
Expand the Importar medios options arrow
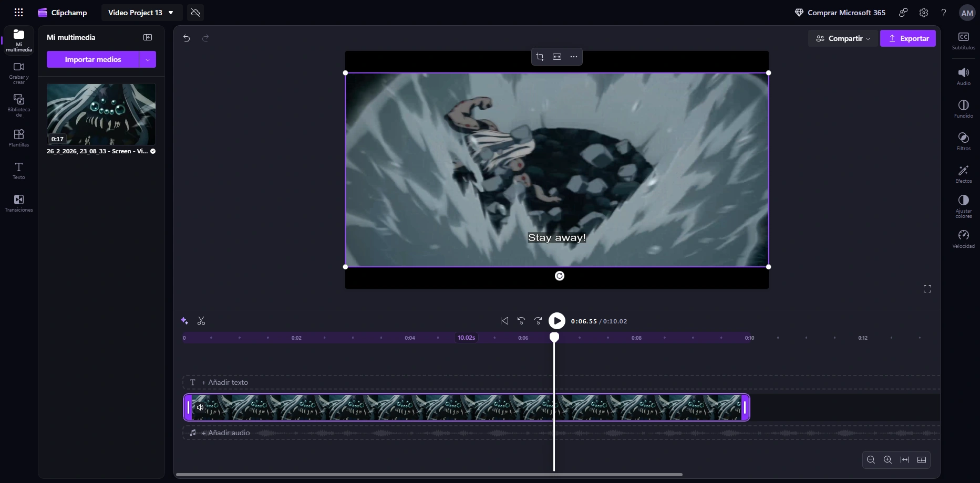click(148, 59)
